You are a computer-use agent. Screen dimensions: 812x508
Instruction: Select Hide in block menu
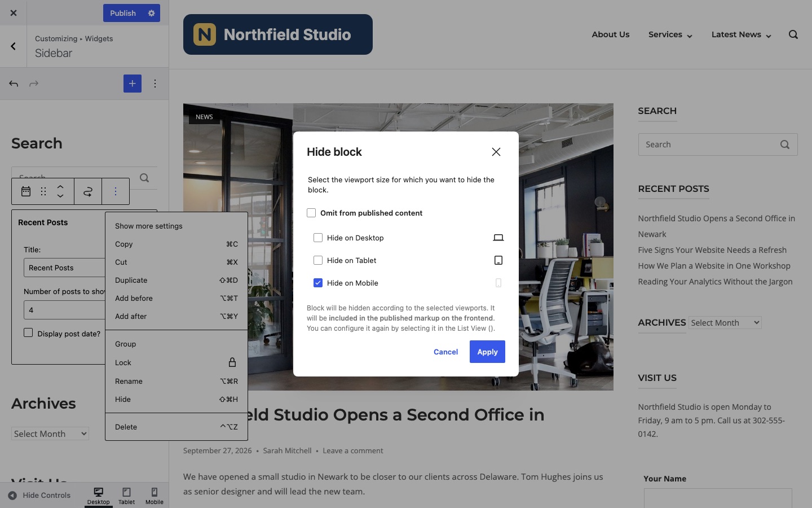pyautogui.click(x=176, y=399)
